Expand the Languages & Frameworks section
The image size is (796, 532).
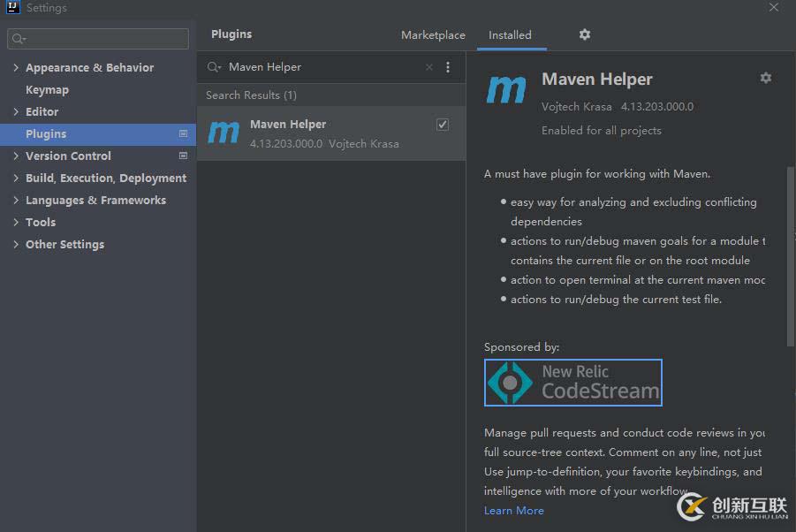(16, 200)
